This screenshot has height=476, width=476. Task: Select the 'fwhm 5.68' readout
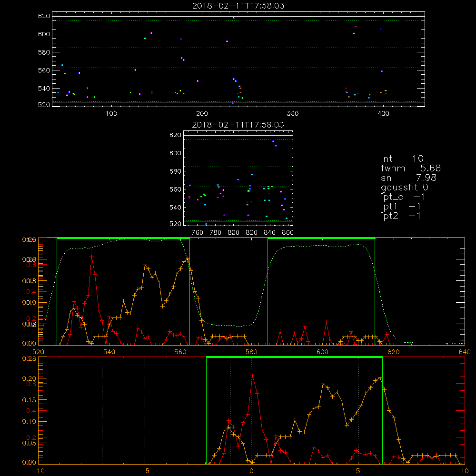point(411,168)
